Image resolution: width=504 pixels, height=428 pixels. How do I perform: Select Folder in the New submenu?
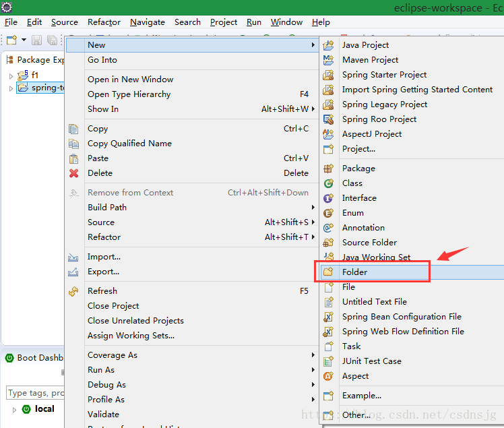point(412,272)
